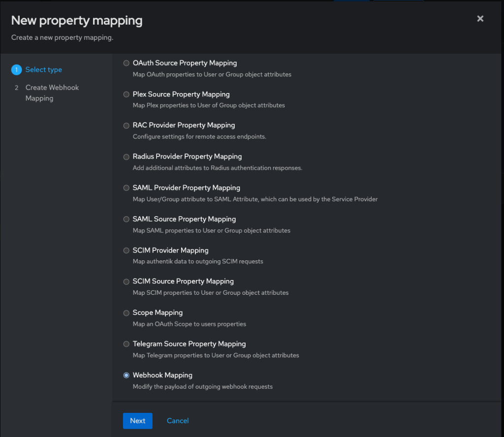Viewport: 504px width, 437px height.
Task: Select SAML Provider Property Mapping radio
Action: pyautogui.click(x=126, y=188)
